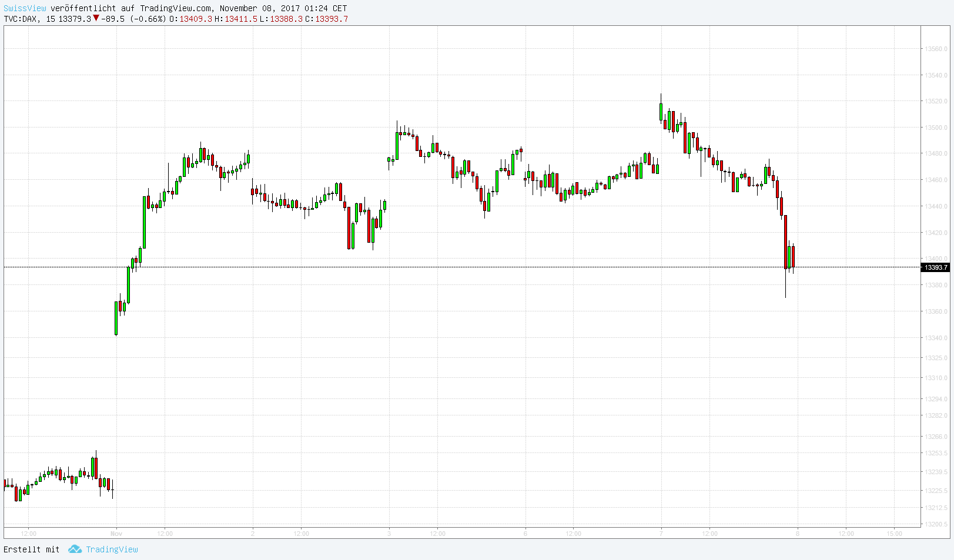Click the Nov date label on time axis
Image resolution: width=954 pixels, height=560 pixels.
pyautogui.click(x=116, y=534)
